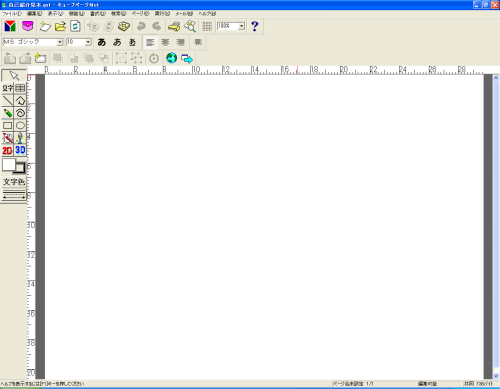This screenshot has height=389, width=500.
Task: Open the ファイル menu
Action: [x=12, y=14]
